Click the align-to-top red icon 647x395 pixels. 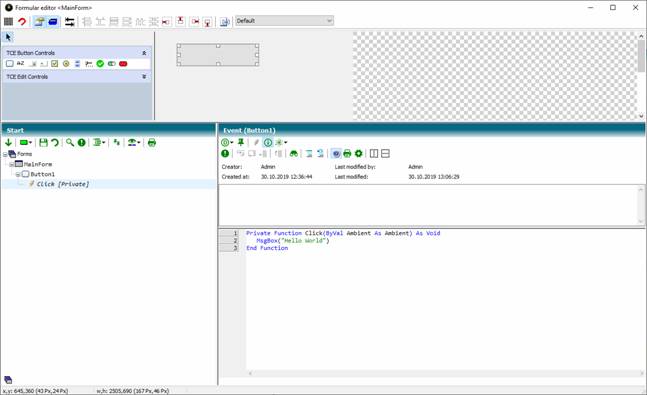pyautogui.click(x=180, y=21)
